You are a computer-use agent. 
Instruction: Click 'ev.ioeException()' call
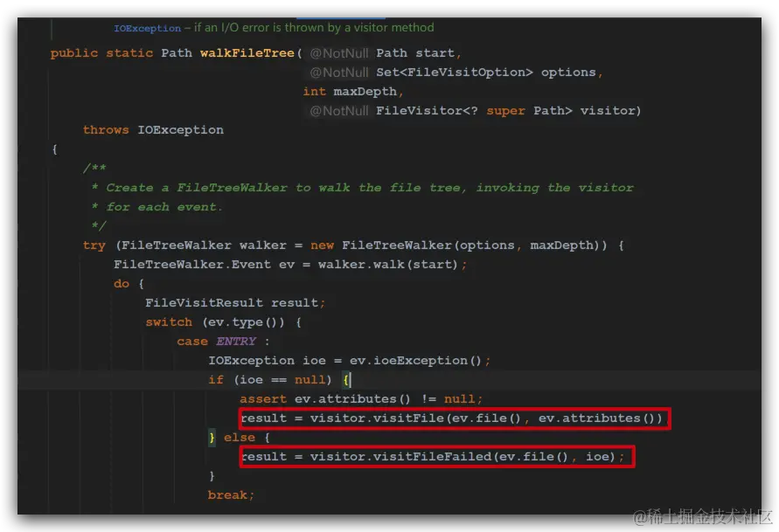[x=415, y=360]
